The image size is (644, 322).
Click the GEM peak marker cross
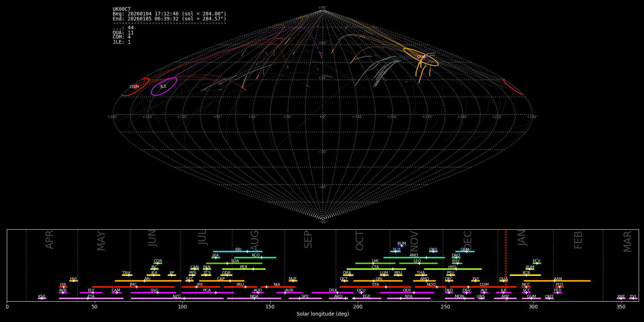466,252
